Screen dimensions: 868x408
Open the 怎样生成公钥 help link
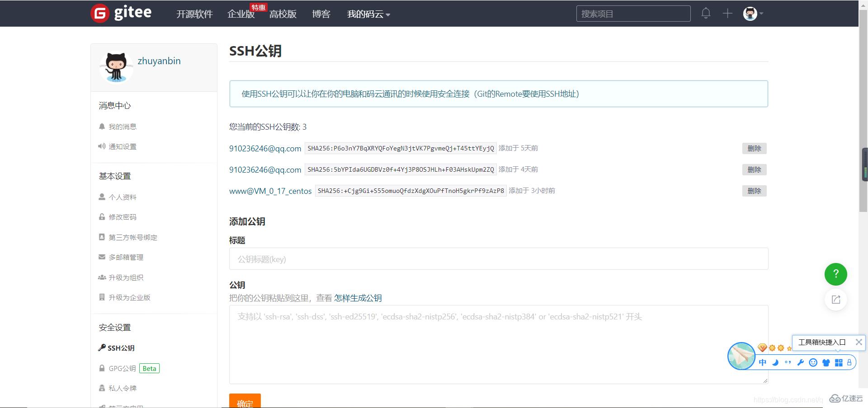(358, 298)
